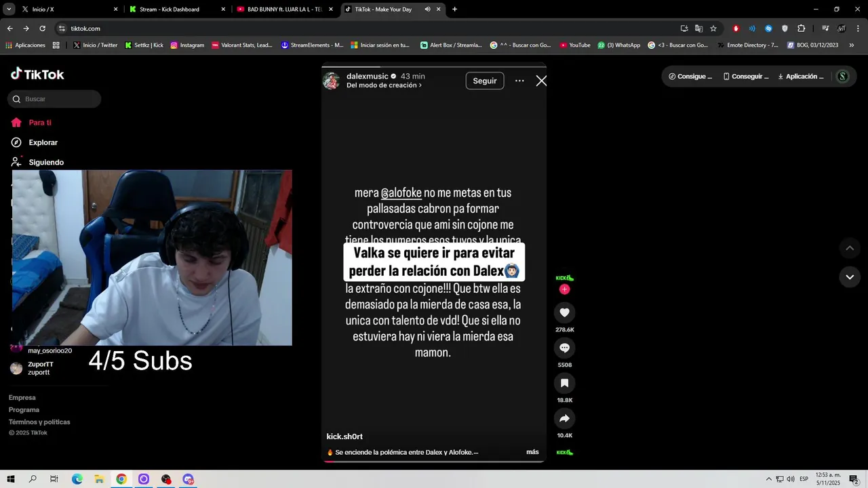Open the Explorar section
The image size is (868, 488).
pos(43,142)
